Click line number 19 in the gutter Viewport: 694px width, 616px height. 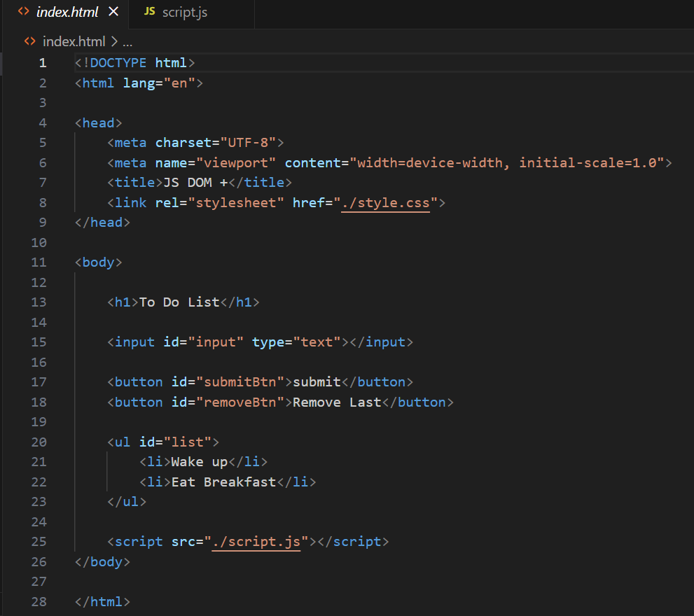click(39, 421)
